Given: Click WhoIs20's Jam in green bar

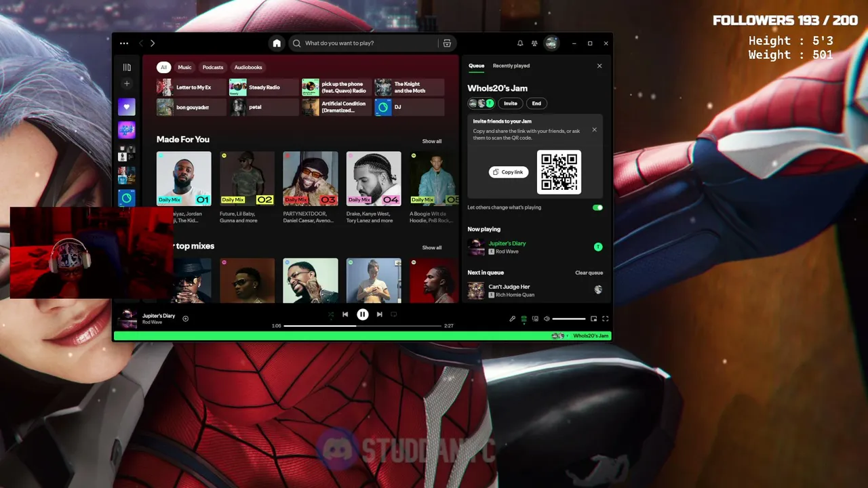Looking at the screenshot, I should (591, 336).
